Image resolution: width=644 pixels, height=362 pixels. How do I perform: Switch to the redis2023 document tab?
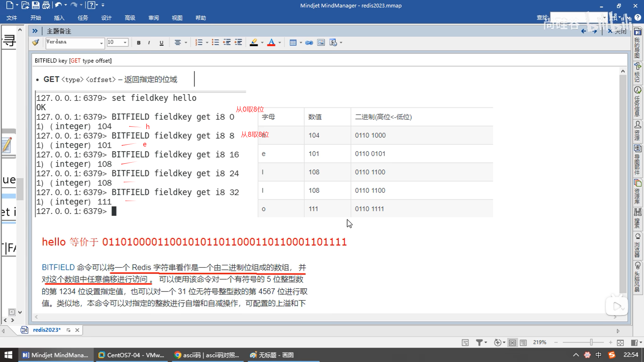point(47,330)
